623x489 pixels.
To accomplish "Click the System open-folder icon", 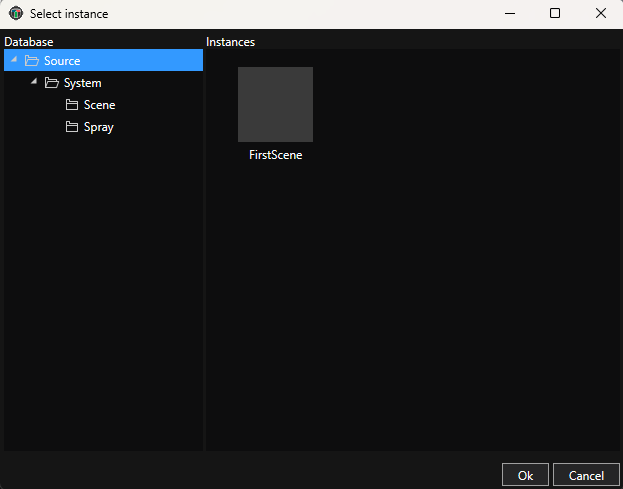I will click(52, 83).
